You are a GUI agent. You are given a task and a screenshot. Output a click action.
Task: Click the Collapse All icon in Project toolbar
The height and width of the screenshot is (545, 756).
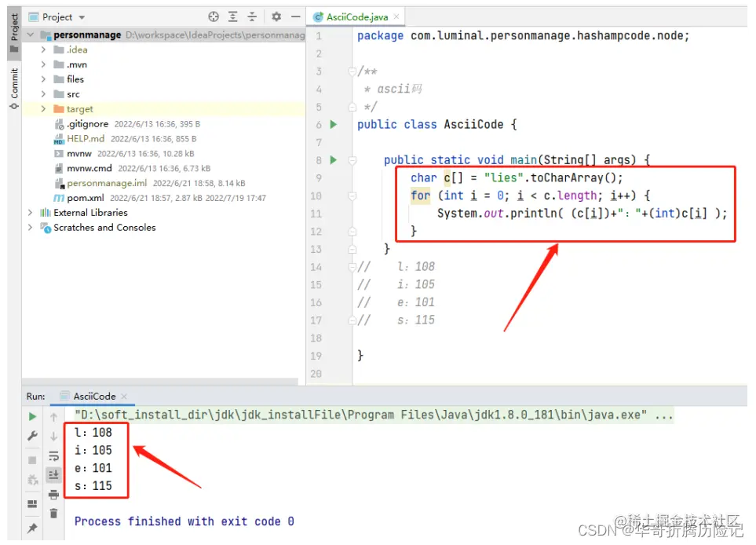click(x=252, y=16)
